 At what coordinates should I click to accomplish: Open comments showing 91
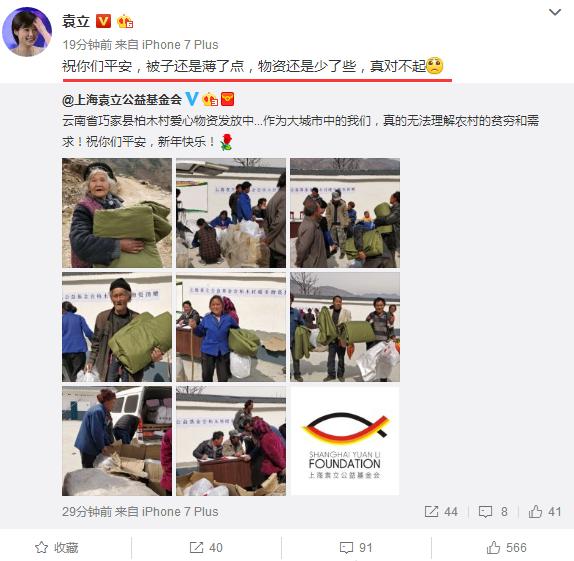(x=356, y=547)
